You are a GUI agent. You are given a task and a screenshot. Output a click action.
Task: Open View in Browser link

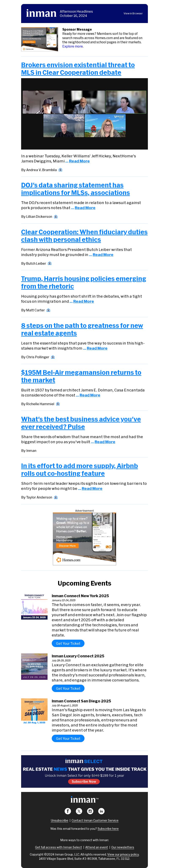tap(133, 14)
